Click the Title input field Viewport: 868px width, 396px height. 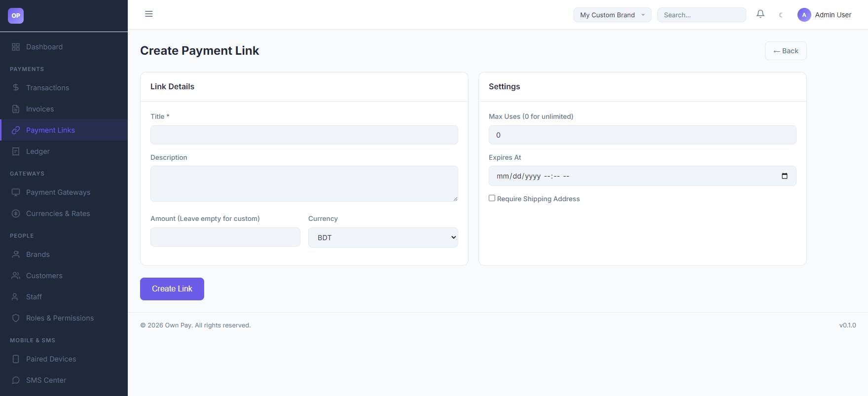click(x=304, y=135)
